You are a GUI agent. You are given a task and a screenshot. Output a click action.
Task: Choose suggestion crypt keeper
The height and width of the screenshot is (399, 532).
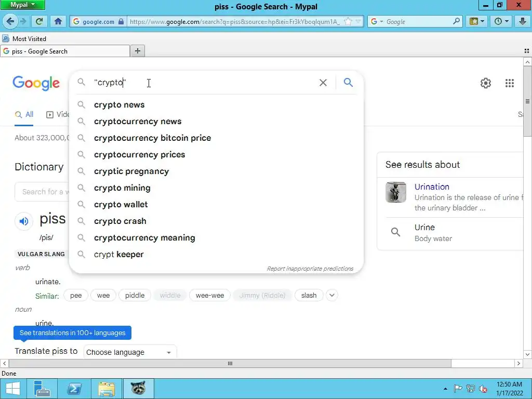pyautogui.click(x=216, y=255)
